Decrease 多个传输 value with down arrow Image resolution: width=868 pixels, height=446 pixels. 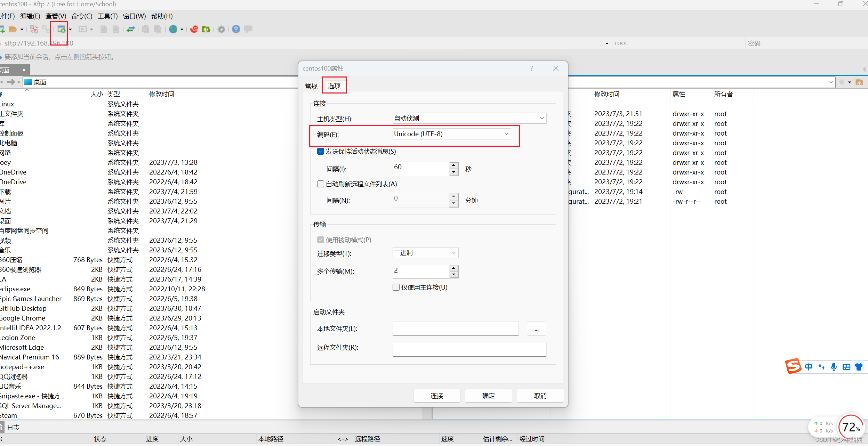pos(453,275)
